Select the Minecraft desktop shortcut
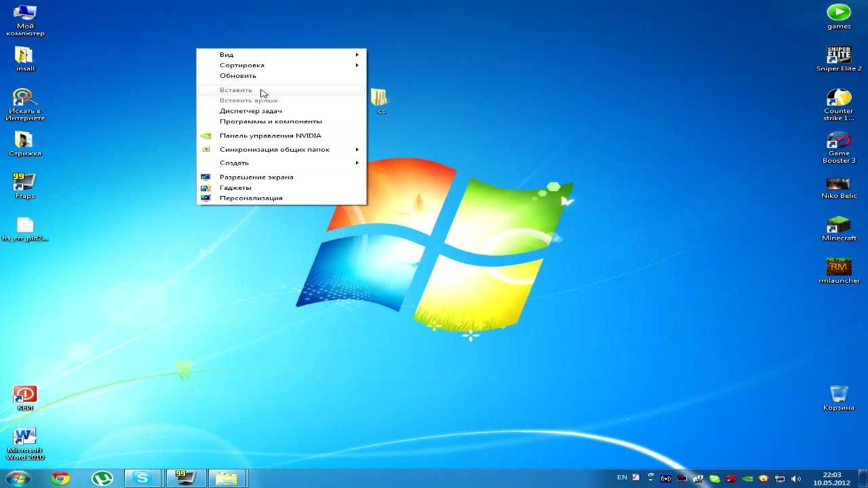This screenshot has height=488, width=868. pos(839,229)
